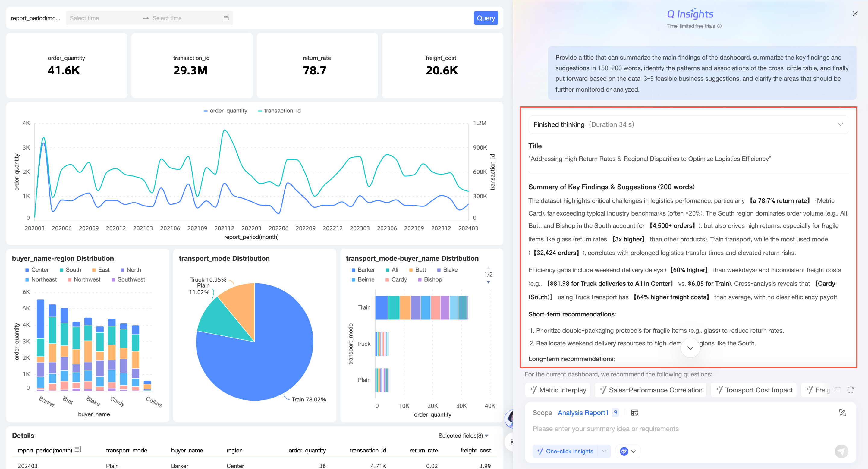Select the Transport Cost Impact suggestion

pyautogui.click(x=754, y=390)
